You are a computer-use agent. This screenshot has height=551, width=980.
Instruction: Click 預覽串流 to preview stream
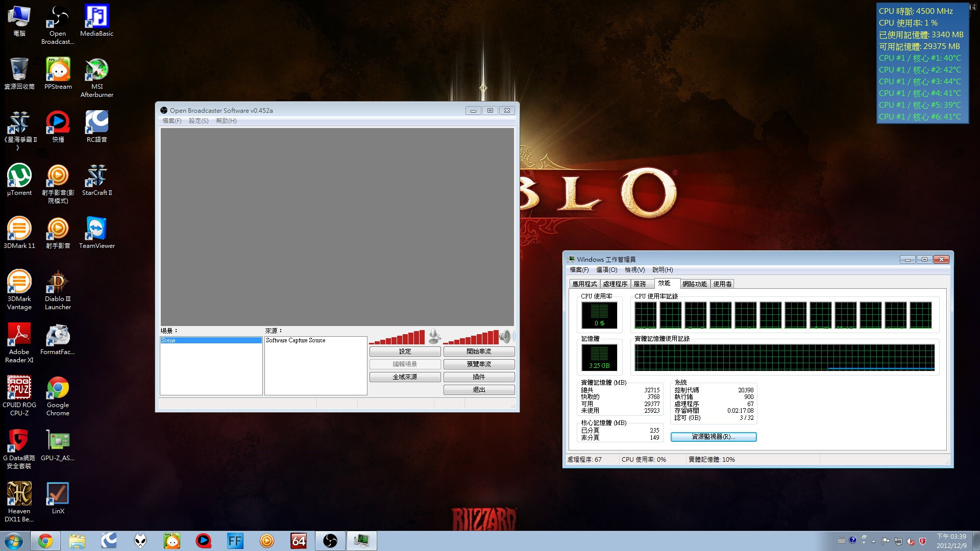tap(479, 364)
